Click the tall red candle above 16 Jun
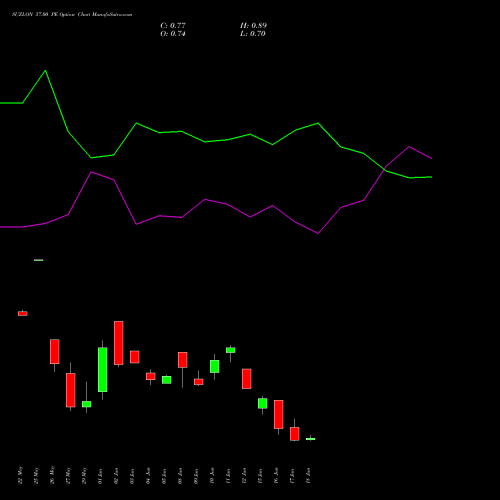 click(279, 414)
